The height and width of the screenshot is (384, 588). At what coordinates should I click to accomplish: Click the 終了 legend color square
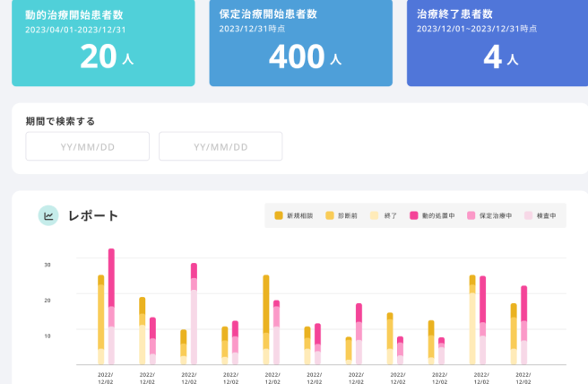[375, 215]
